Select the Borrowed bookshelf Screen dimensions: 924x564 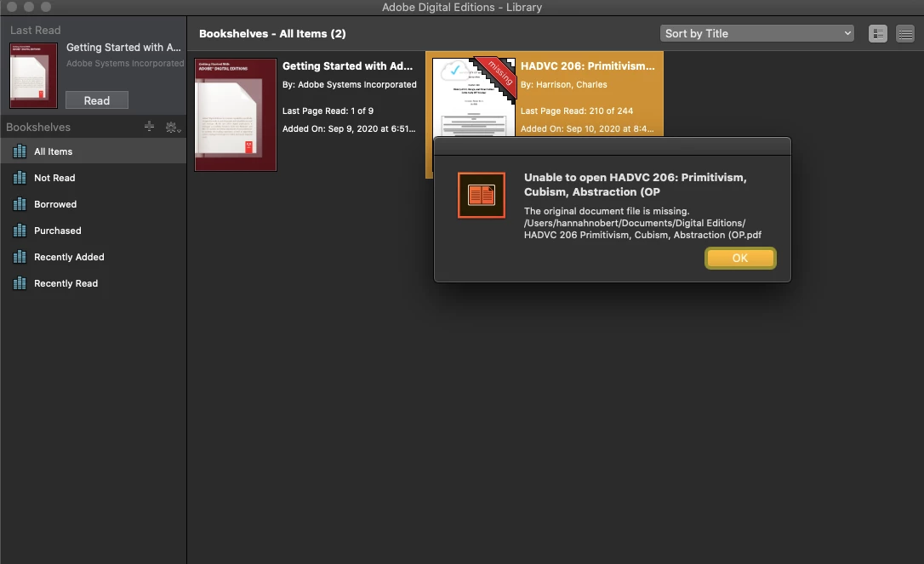[93, 204]
